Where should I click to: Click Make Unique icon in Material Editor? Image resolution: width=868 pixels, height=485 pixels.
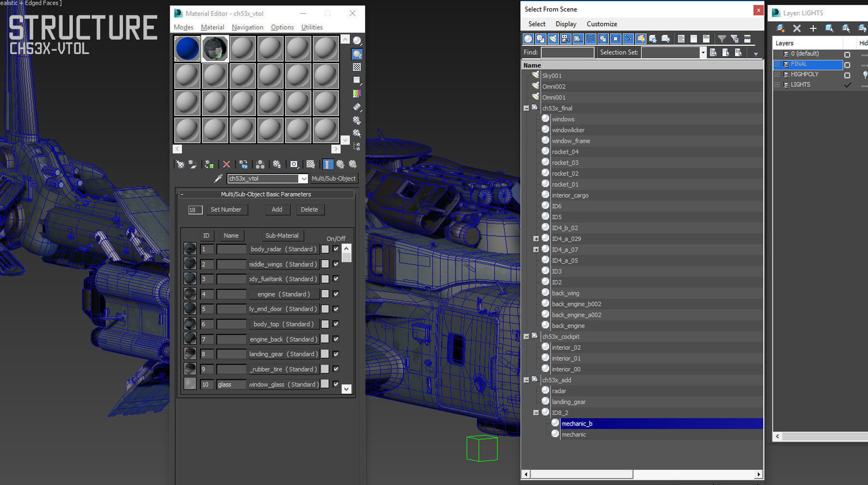pyautogui.click(x=260, y=165)
